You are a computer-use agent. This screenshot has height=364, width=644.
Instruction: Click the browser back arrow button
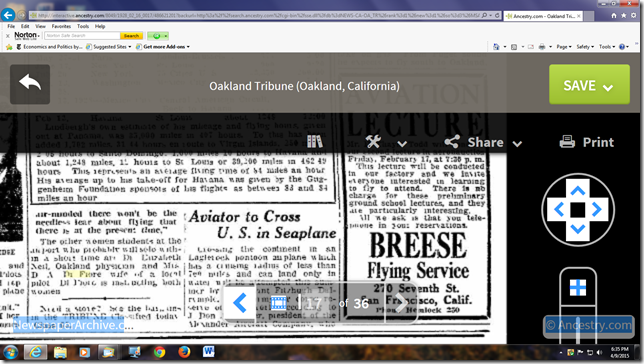pos(8,15)
